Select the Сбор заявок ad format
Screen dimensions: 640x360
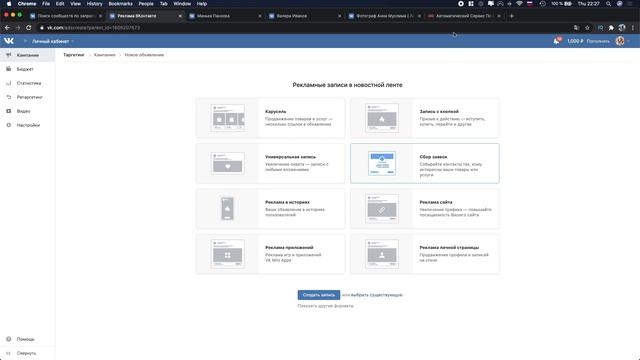point(424,163)
